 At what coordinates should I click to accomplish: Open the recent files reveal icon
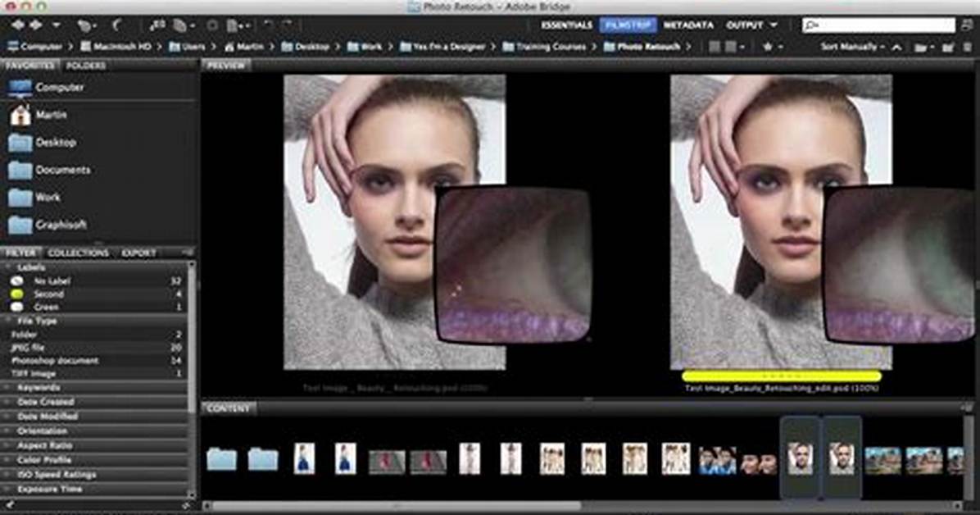point(85,25)
